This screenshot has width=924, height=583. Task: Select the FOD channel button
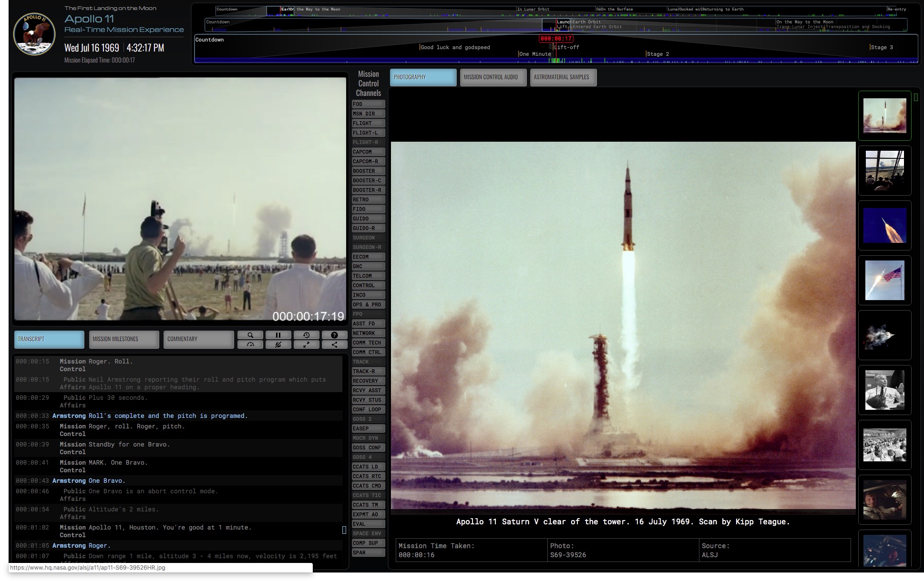coord(368,104)
